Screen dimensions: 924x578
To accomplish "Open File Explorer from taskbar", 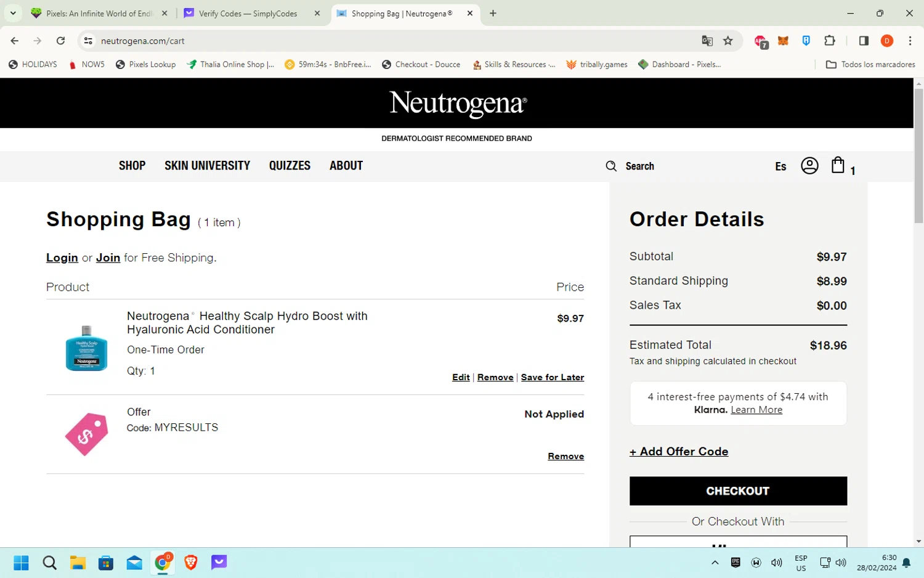I will [78, 563].
